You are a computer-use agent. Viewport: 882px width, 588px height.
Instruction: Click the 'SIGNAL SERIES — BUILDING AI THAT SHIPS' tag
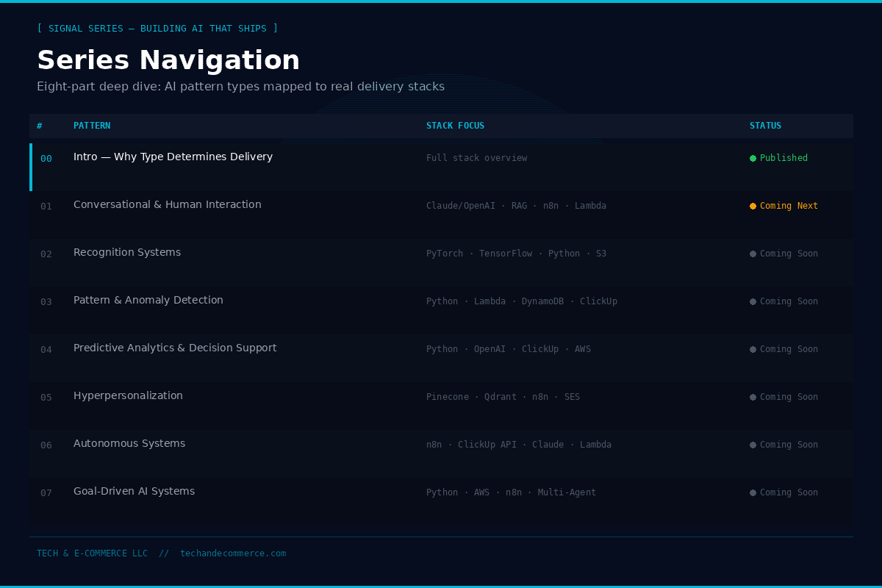pos(157,29)
